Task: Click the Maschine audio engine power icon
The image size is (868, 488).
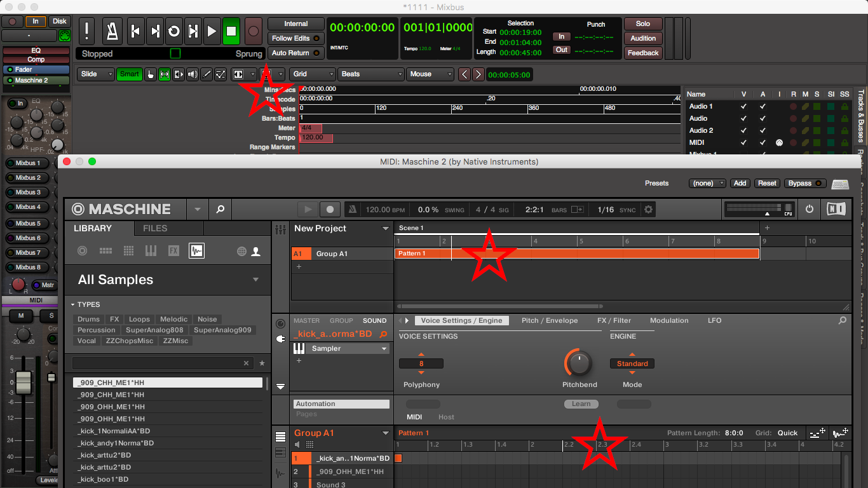Action: coord(809,209)
